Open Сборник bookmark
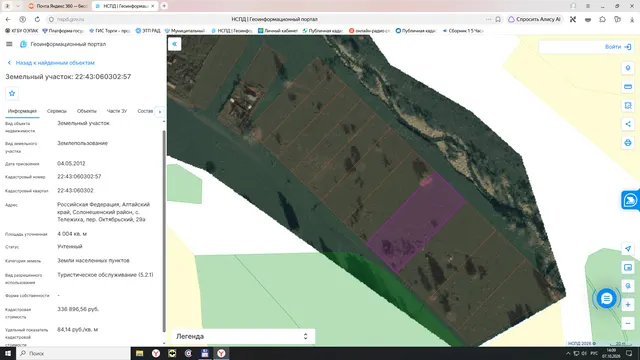 pos(462,31)
